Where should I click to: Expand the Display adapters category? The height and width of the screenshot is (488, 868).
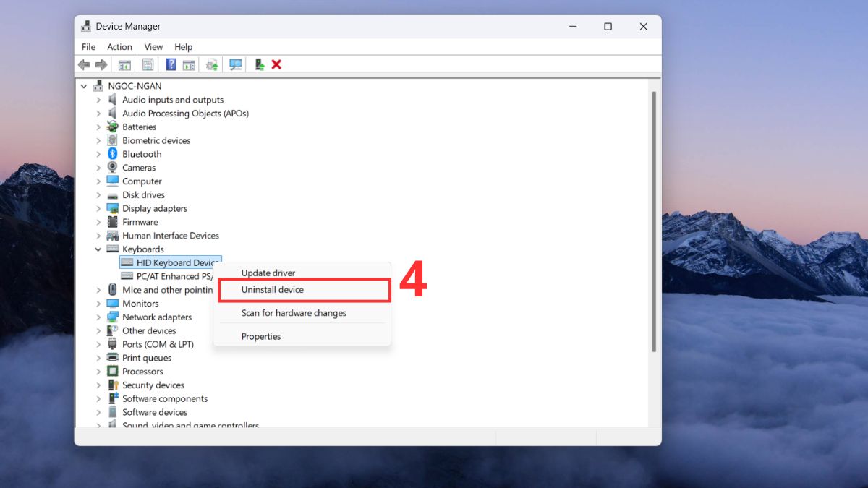100,208
